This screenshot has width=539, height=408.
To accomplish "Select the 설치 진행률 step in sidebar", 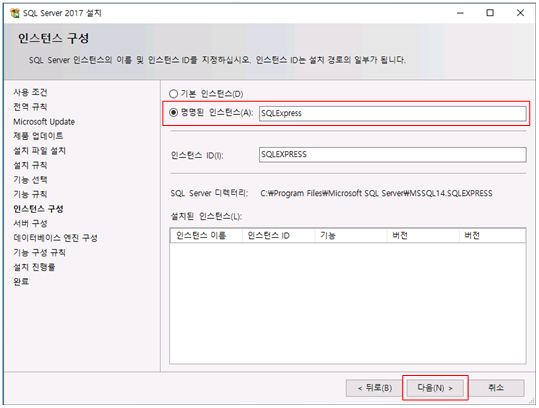I will [34, 267].
